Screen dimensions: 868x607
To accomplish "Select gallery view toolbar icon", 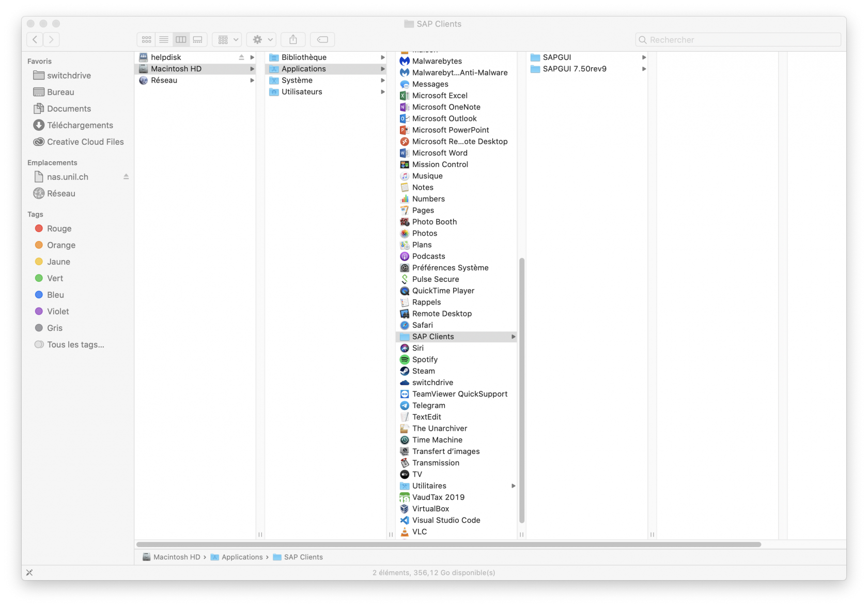I will [x=198, y=40].
